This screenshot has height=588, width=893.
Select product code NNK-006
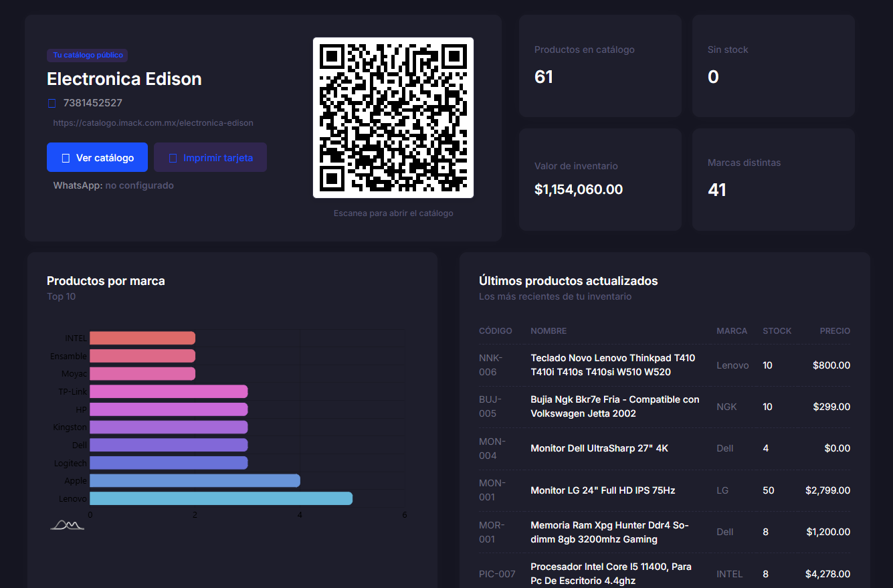click(491, 365)
